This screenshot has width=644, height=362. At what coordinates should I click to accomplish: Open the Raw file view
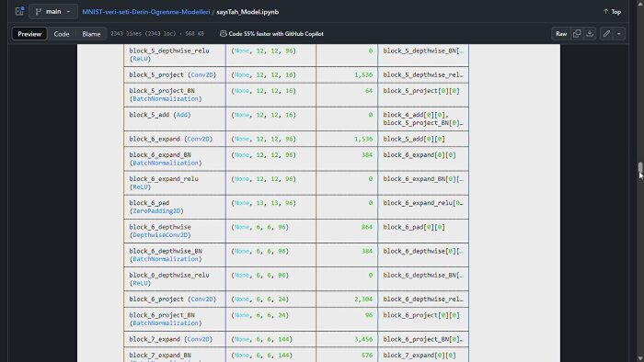(561, 34)
